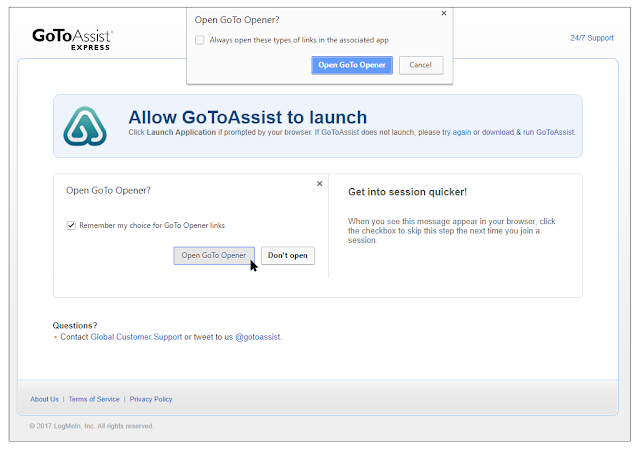Click the blue Open GoTo Opener button
Viewport: 640px width, 449px height.
click(x=352, y=65)
